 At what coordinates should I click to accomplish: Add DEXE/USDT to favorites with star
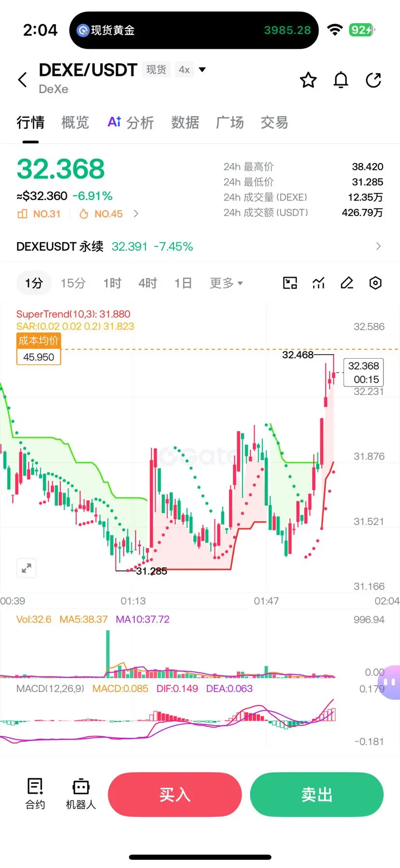[308, 80]
